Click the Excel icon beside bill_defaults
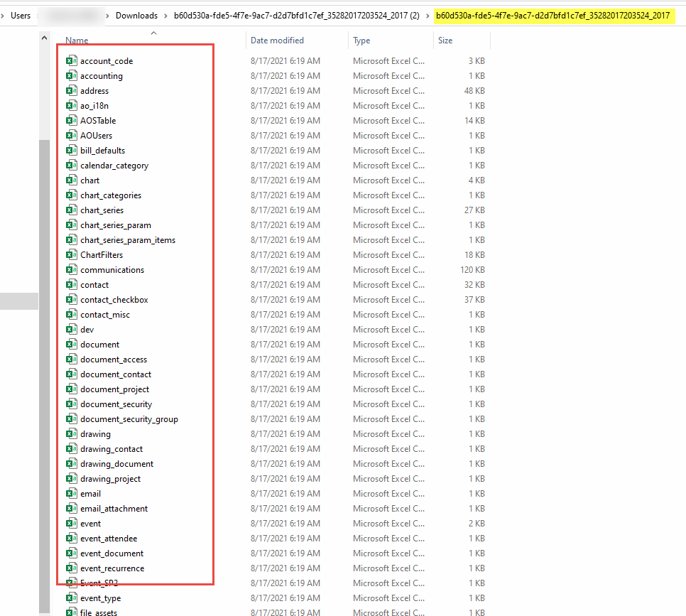Image resolution: width=686 pixels, height=616 pixels. (x=71, y=150)
